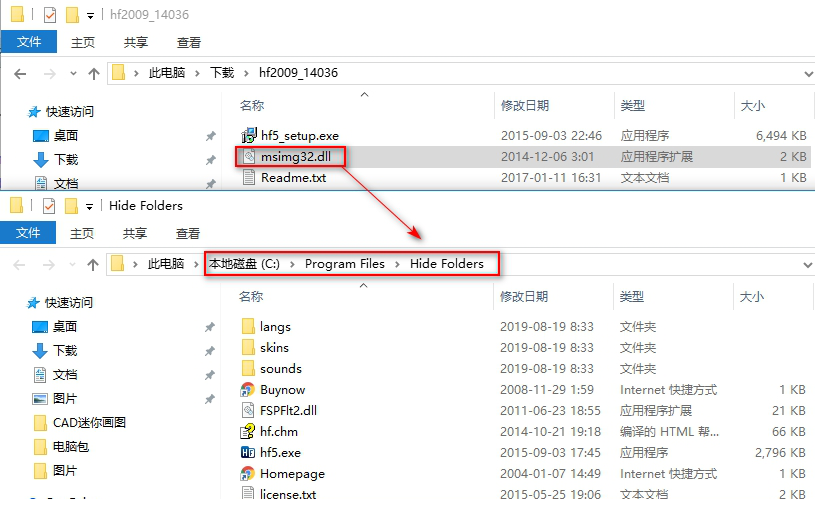Expand address bar history in Hide Folders window
Screen dimensions: 815x518
click(x=808, y=265)
